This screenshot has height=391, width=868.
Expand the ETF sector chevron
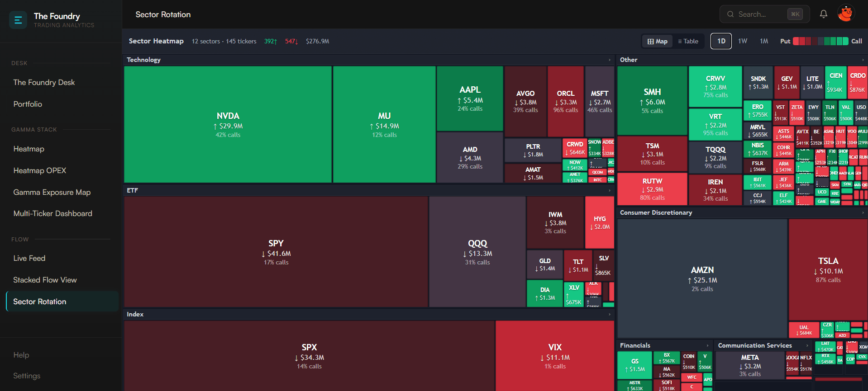click(x=610, y=190)
